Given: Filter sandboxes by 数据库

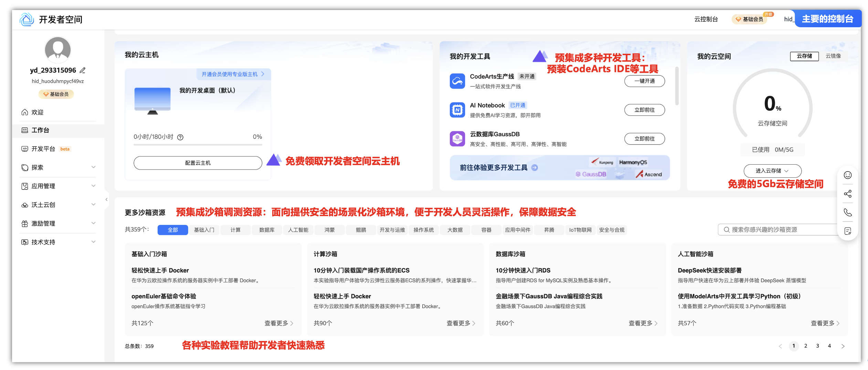Looking at the screenshot, I should [x=267, y=230].
